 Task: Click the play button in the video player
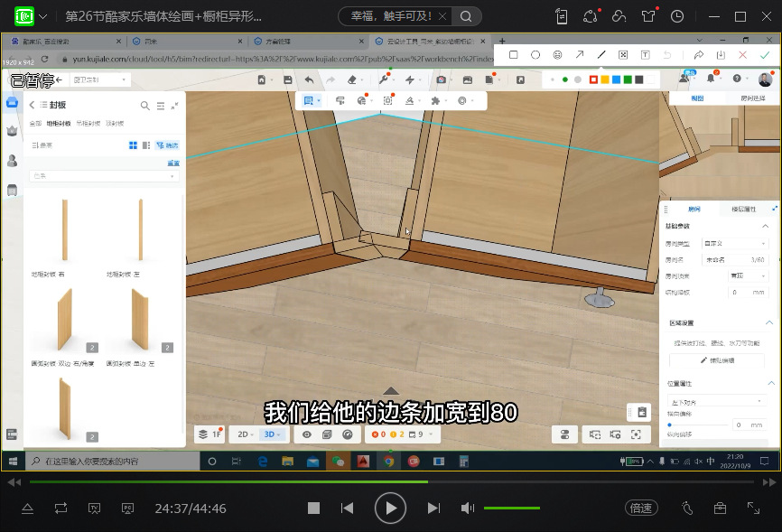tap(390, 509)
